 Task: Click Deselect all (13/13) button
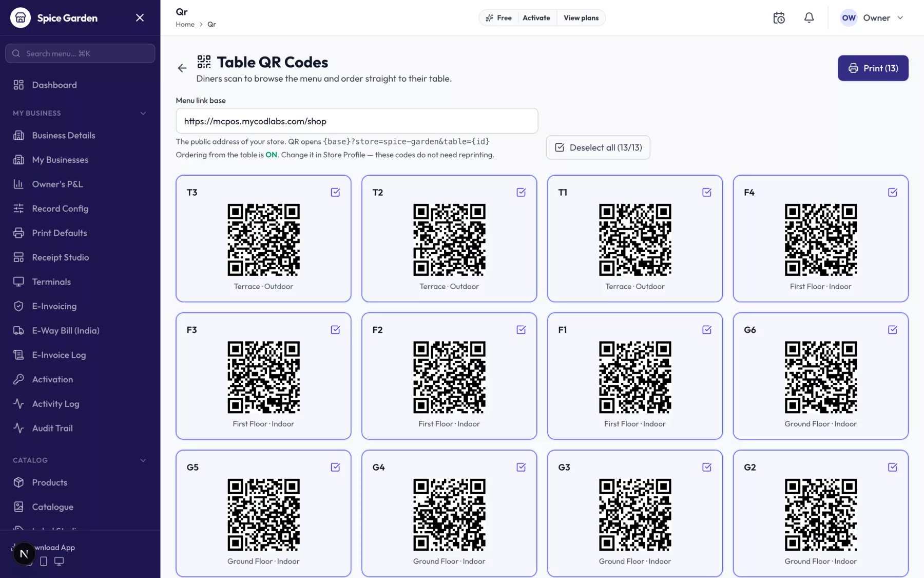click(x=598, y=147)
